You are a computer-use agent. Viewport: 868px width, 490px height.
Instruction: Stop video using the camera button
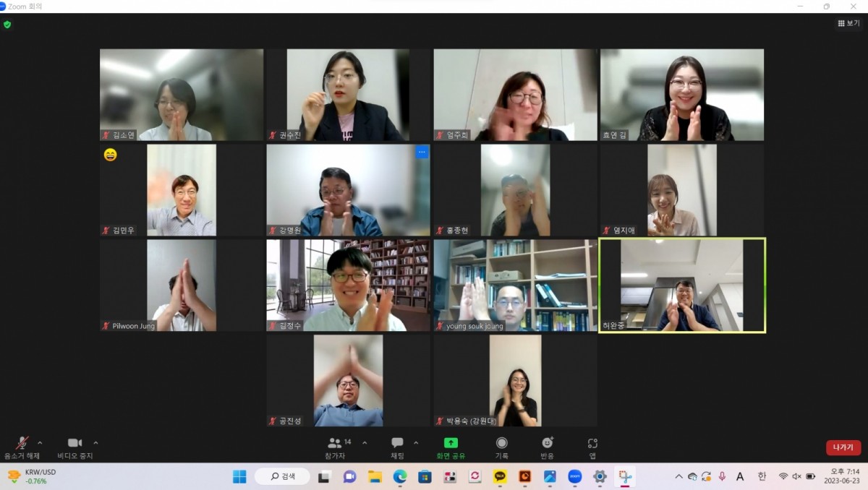[75, 443]
